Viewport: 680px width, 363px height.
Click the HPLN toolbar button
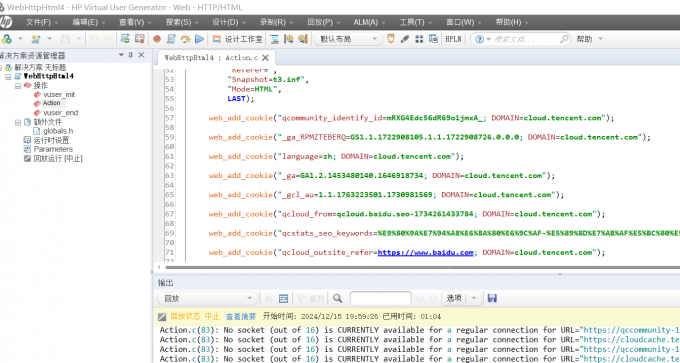[453, 39]
